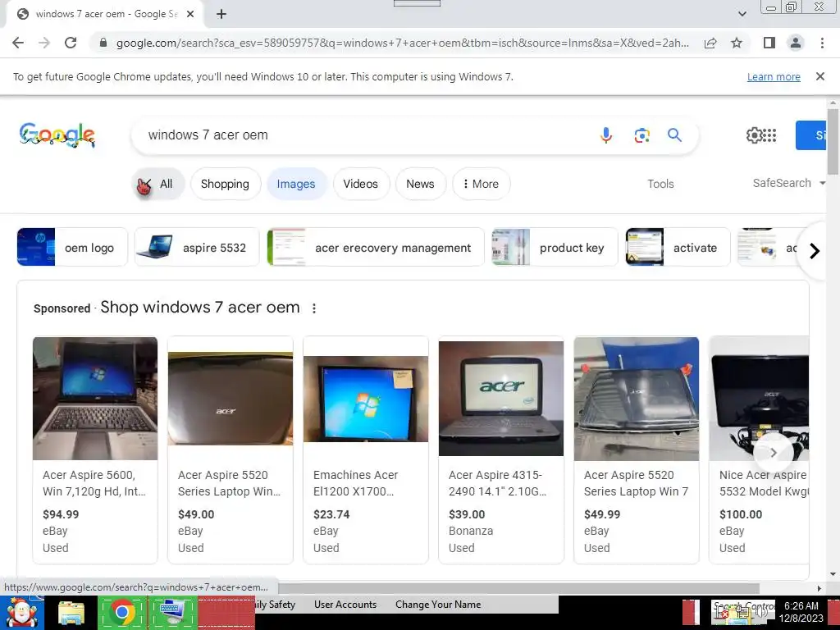The width and height of the screenshot is (840, 630).
Task: Select 'acer erecovery management' suggestion chip
Action: (x=376, y=247)
